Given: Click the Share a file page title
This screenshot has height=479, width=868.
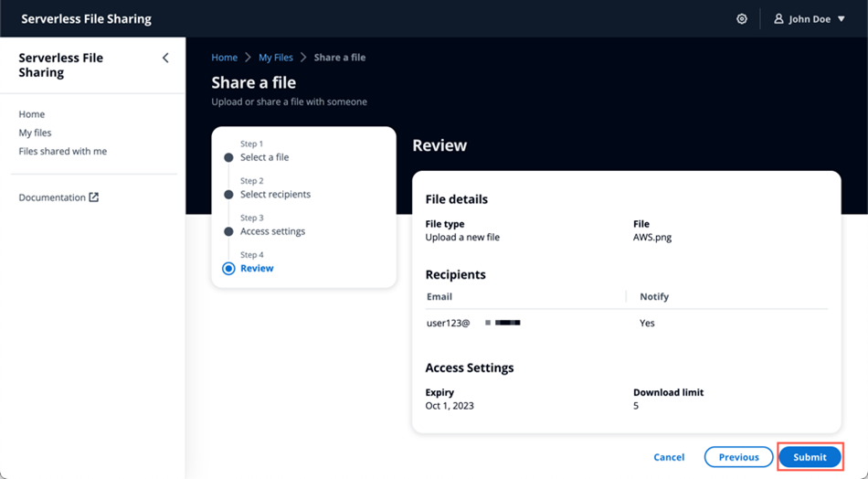Looking at the screenshot, I should click(253, 82).
